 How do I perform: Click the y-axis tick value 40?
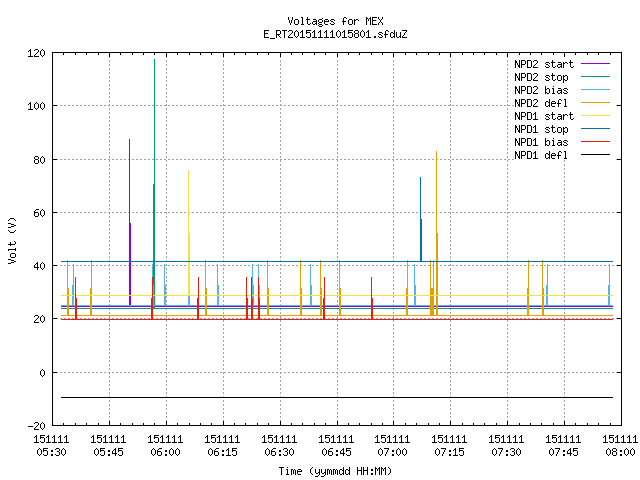coord(39,266)
